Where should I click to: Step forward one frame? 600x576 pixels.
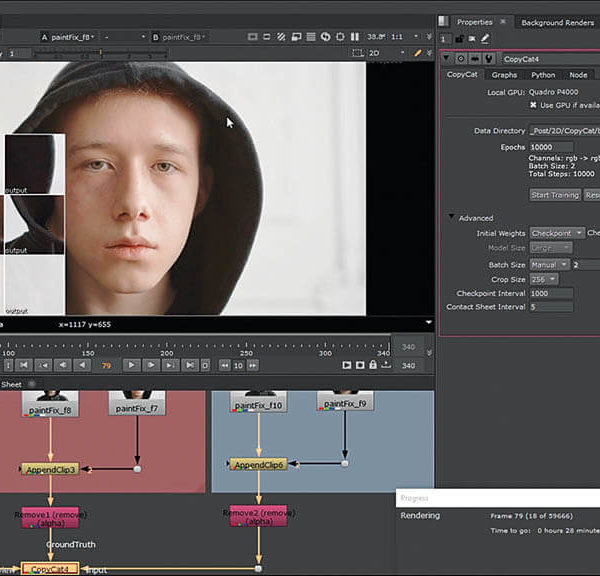(x=151, y=365)
